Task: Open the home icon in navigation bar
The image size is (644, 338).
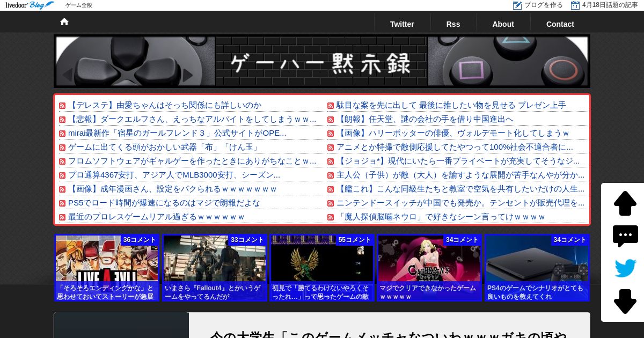Action: [x=64, y=22]
